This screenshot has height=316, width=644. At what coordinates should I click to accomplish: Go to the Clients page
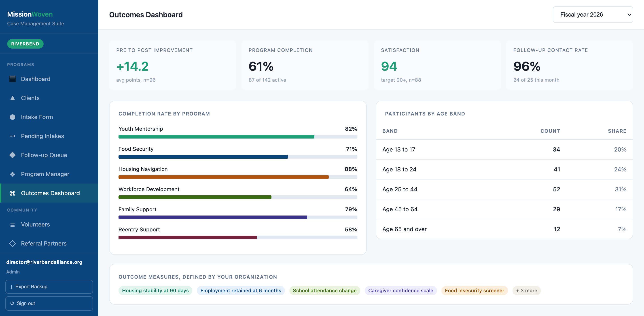pos(49,98)
